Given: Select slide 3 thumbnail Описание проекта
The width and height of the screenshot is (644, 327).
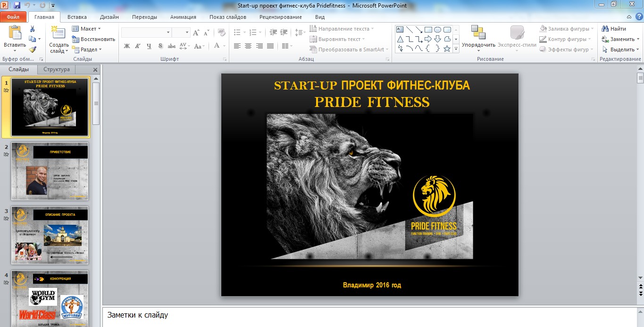Looking at the screenshot, I should (50, 236).
